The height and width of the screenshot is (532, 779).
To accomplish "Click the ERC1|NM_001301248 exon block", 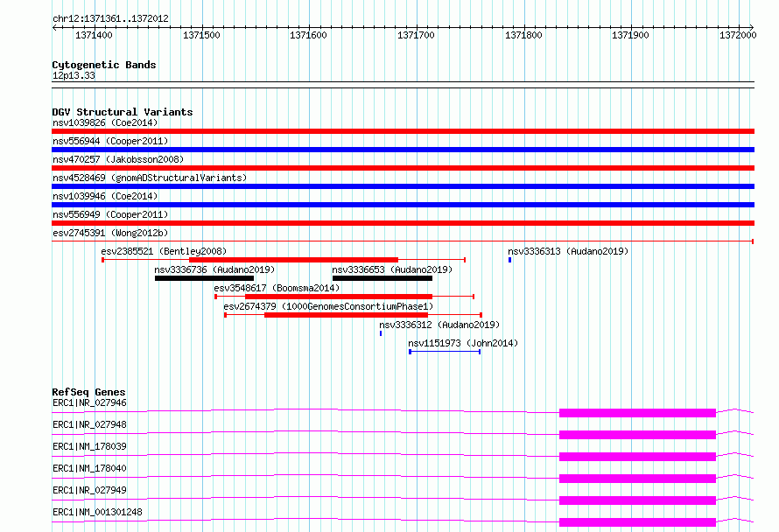I will pyautogui.click(x=637, y=522).
